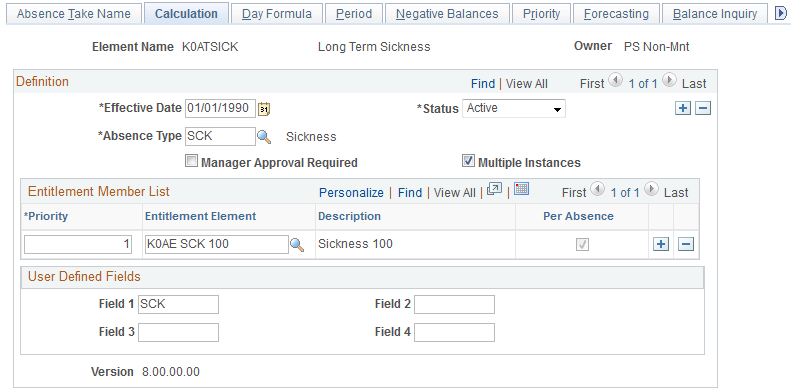Click the version number 8.00.00.00
Viewport: 791px width, 392px height.
(x=171, y=372)
